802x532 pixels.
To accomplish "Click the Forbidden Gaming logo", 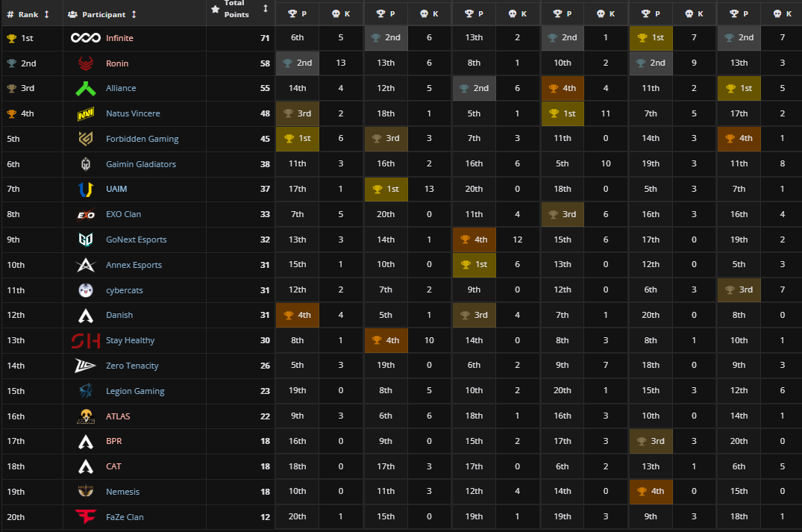I will pyautogui.click(x=85, y=139).
